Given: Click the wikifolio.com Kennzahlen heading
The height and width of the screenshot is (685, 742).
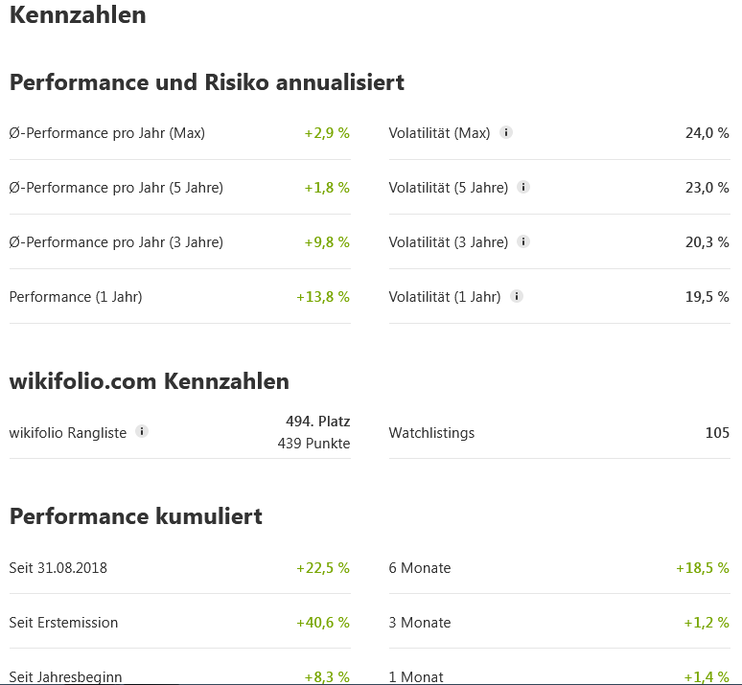Looking at the screenshot, I should (x=149, y=381).
